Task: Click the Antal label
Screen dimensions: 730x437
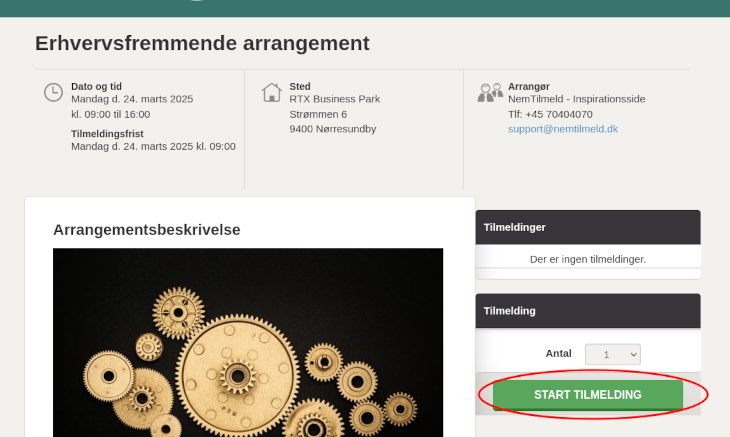Action: coord(558,354)
